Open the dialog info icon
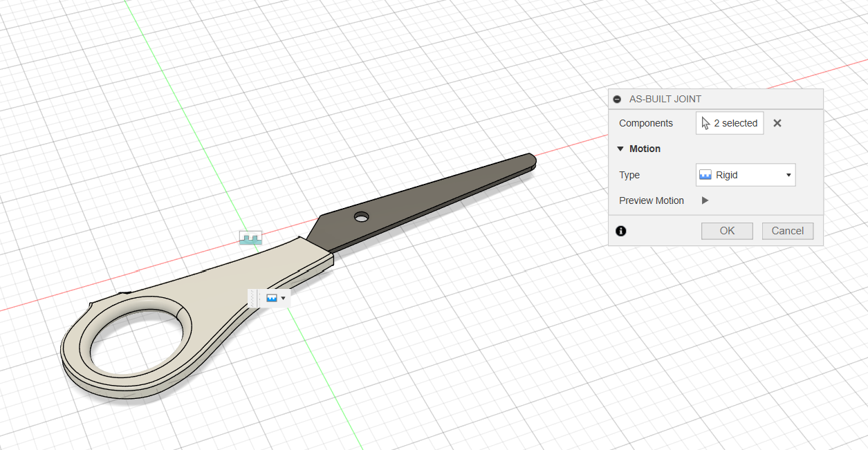 tap(621, 231)
